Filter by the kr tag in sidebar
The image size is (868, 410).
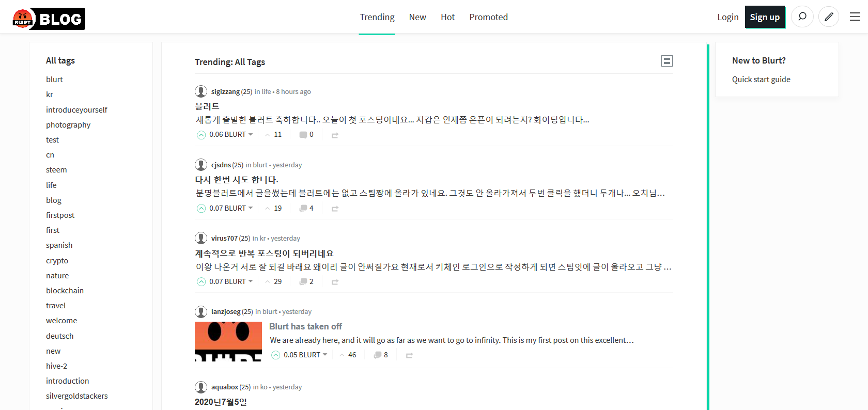(50, 94)
